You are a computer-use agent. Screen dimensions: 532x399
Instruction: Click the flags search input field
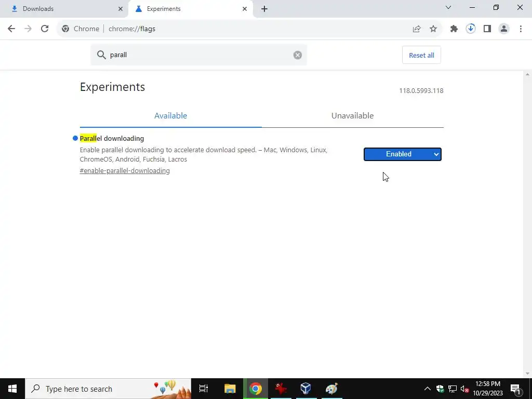point(198,55)
